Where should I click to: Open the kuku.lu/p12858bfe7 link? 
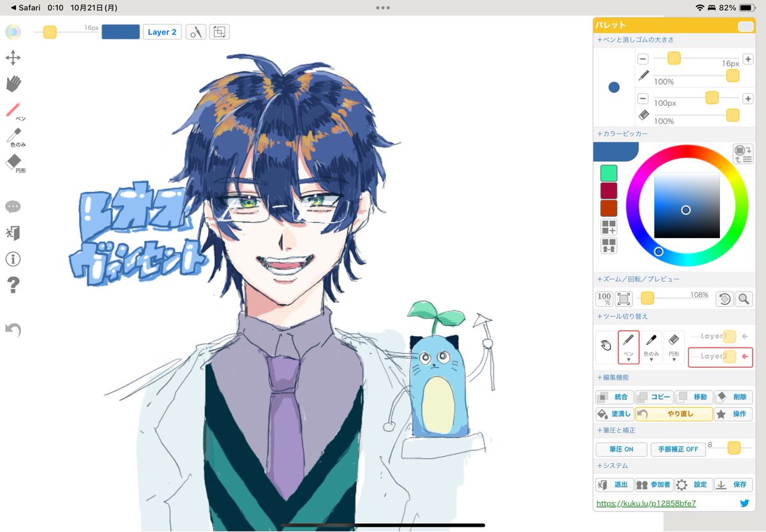point(646,503)
